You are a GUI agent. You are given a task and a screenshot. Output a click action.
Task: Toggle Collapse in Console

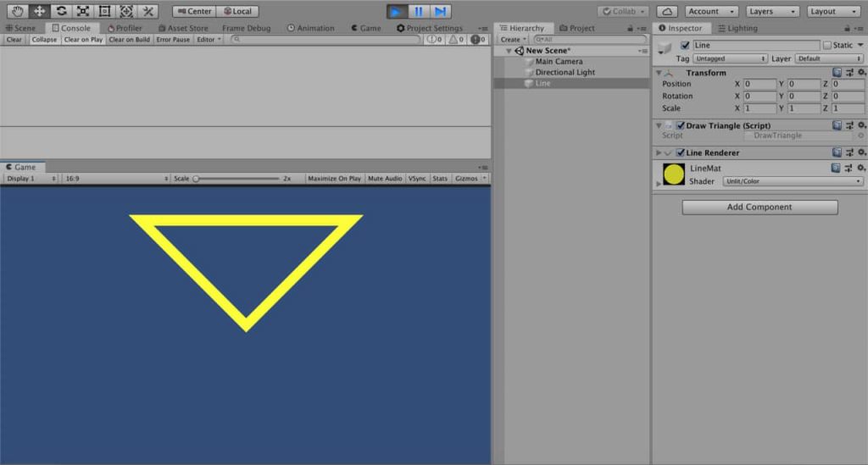(x=44, y=39)
